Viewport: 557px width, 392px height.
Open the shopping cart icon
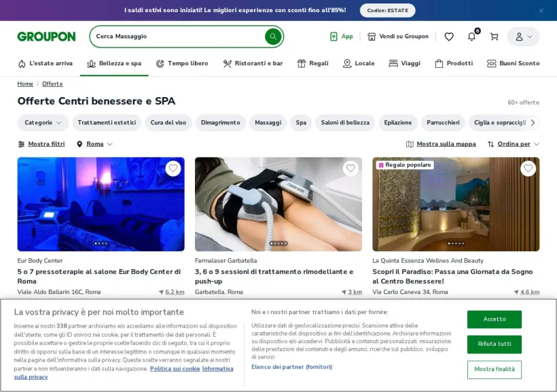coord(494,37)
